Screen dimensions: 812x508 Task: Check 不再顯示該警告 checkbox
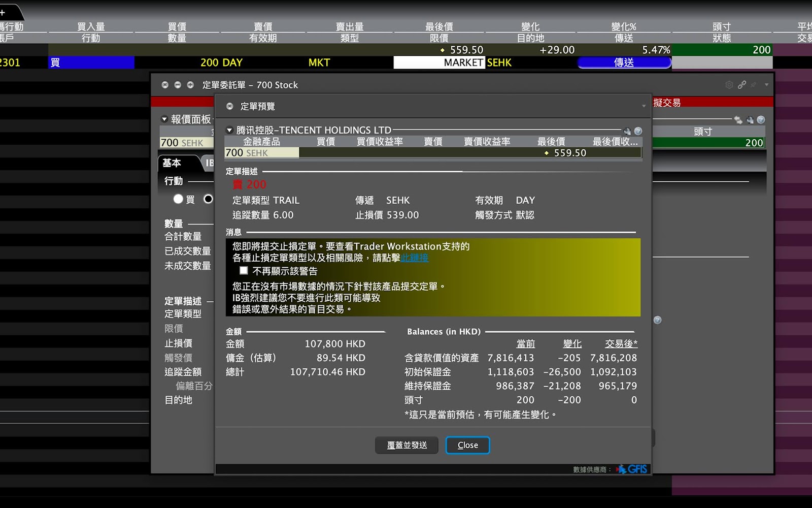pos(244,271)
